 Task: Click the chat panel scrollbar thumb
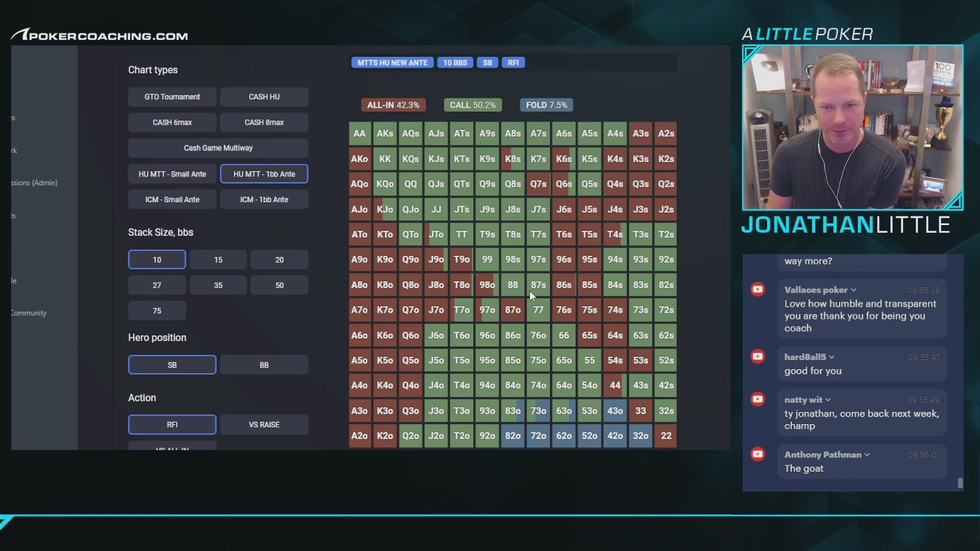[960, 483]
